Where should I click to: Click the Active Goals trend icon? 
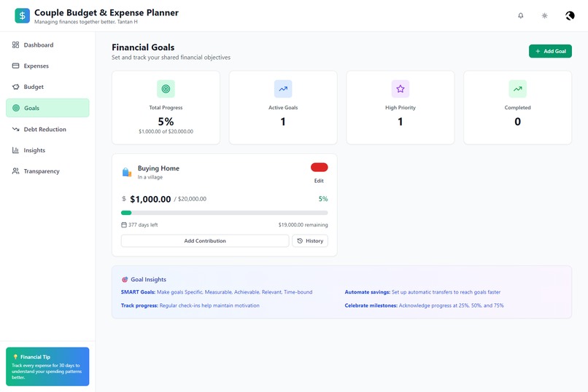pos(283,89)
